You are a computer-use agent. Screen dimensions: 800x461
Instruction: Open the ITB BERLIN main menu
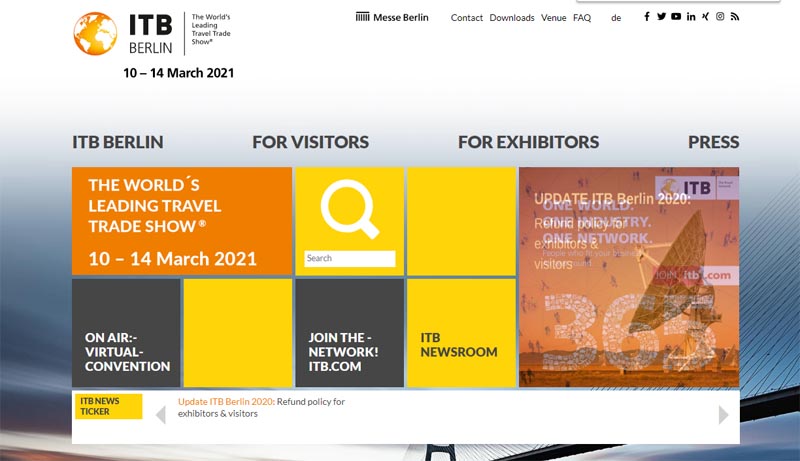(118, 142)
